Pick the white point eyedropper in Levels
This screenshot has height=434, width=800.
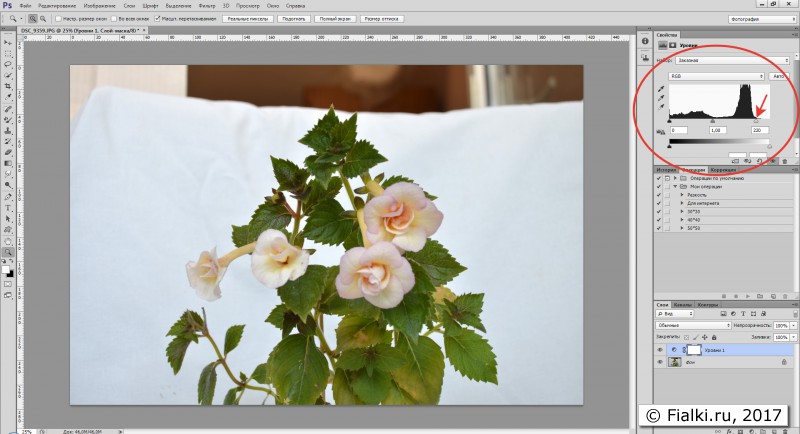(662, 107)
